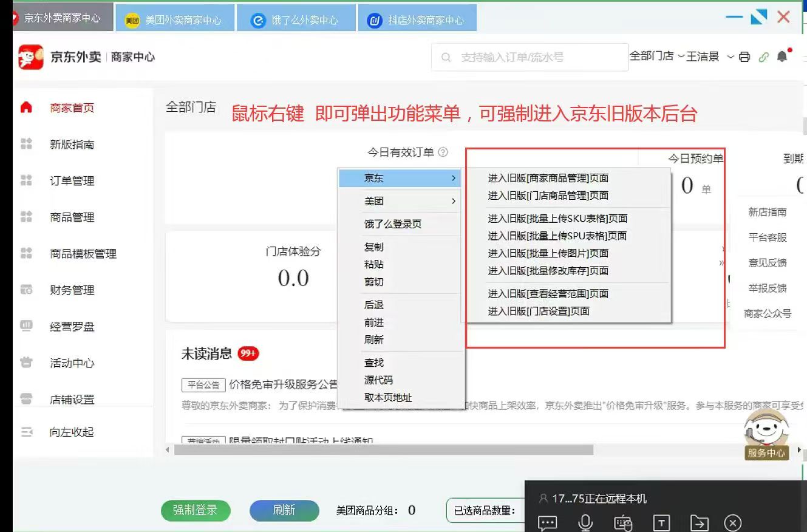Image resolution: width=807 pixels, height=532 pixels.
Task: Click the 商品管理 sidebar icon
Action: (26, 217)
